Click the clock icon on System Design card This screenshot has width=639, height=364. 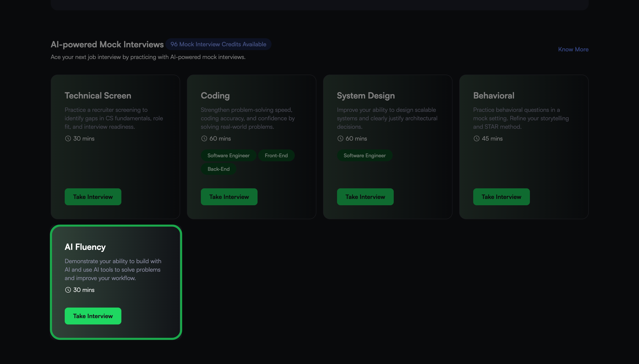(340, 138)
